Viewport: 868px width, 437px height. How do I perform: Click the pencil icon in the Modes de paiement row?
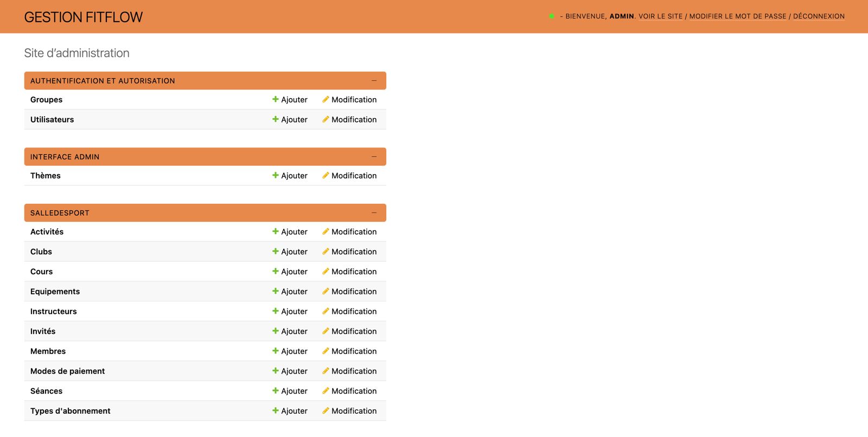click(325, 371)
